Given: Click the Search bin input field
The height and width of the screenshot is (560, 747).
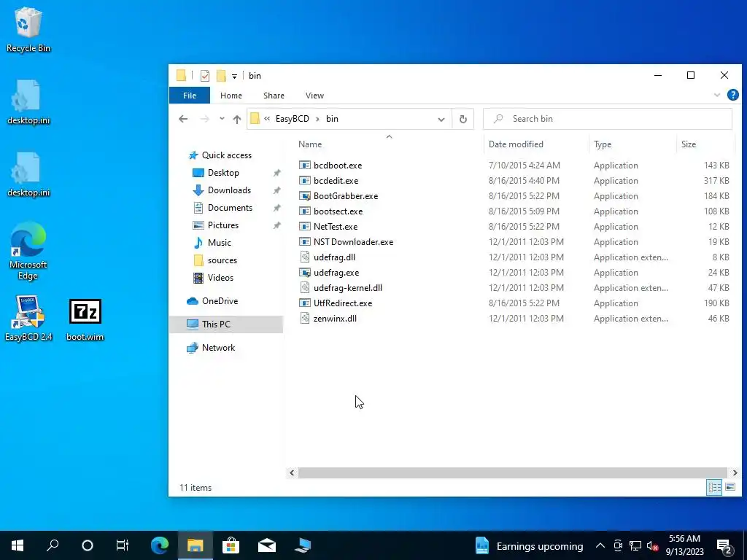Looking at the screenshot, I should 608,119.
